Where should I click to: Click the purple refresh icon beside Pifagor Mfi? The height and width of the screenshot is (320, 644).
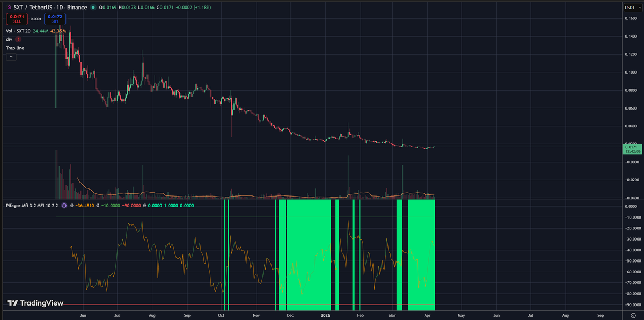[x=64, y=205]
